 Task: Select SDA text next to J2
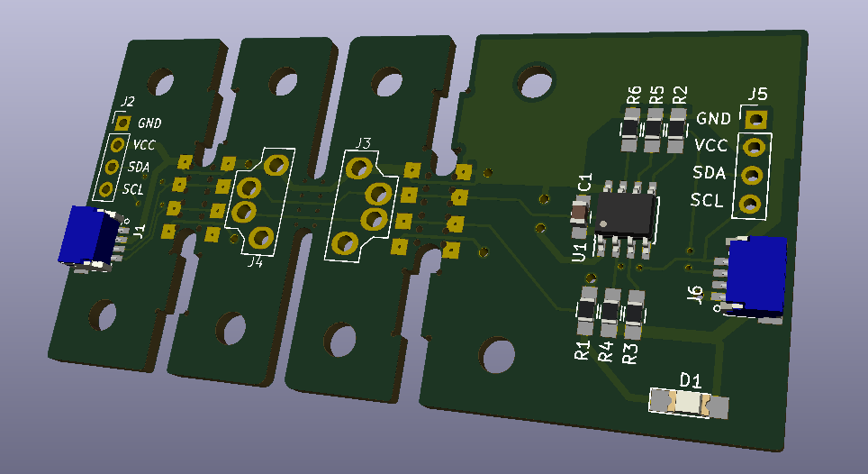139,167
